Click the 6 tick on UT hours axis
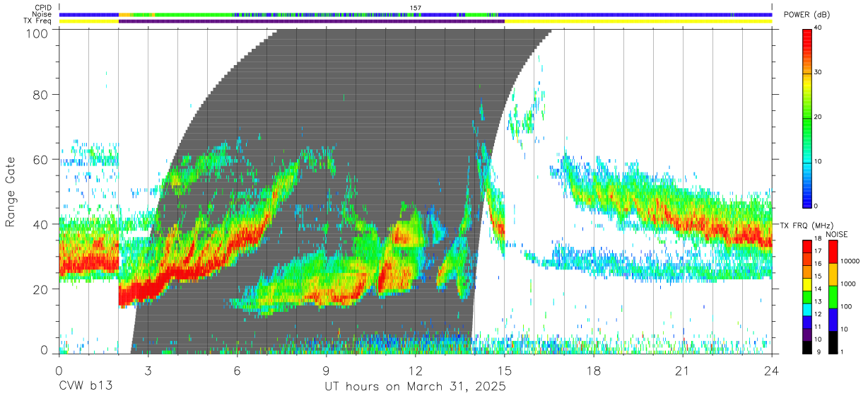The image size is (868, 401). (237, 370)
